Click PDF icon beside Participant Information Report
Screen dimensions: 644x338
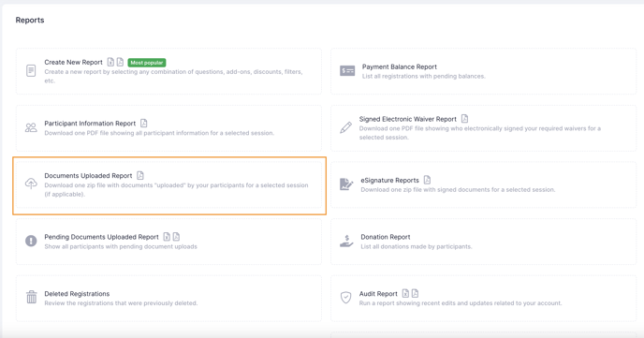tap(144, 123)
